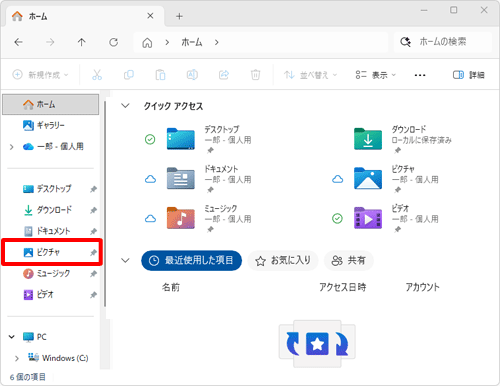Click the Cut scissors icon

pos(97,75)
